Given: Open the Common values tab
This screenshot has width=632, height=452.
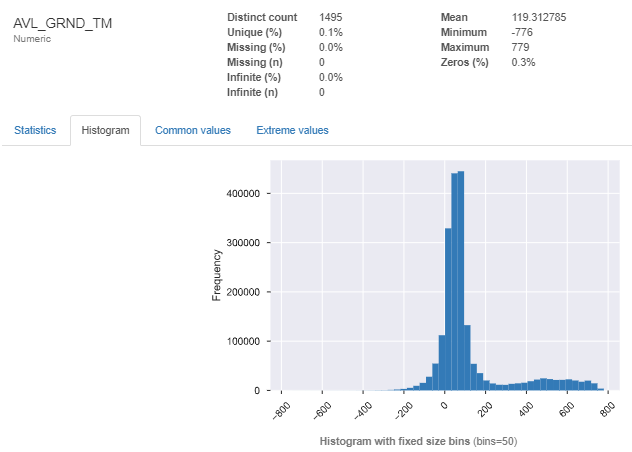Looking at the screenshot, I should [192, 130].
